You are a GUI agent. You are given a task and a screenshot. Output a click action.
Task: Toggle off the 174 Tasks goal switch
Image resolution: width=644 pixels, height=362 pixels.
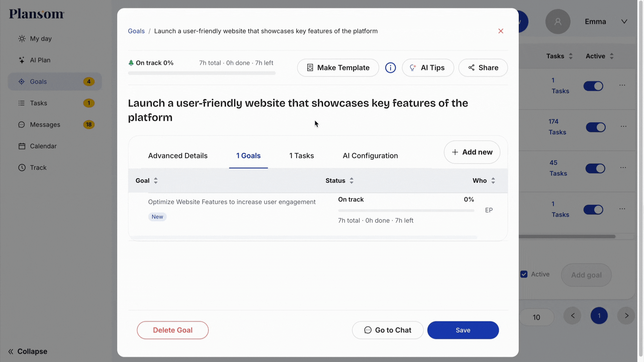pyautogui.click(x=595, y=127)
